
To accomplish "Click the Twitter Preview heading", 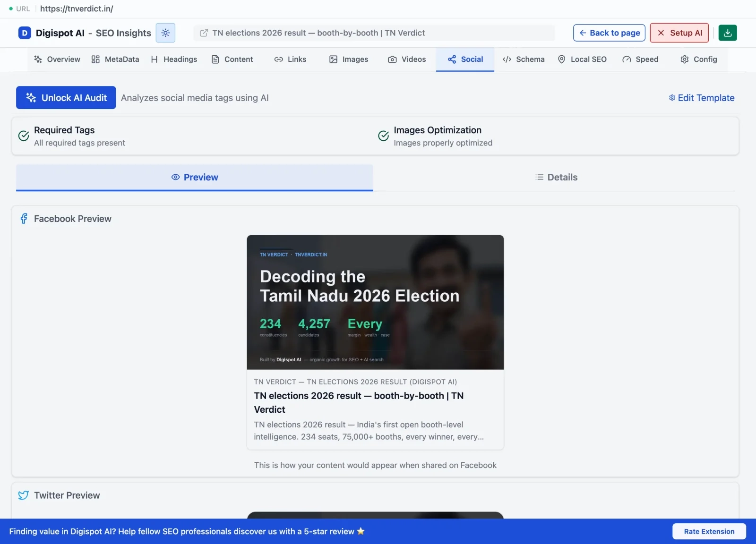I will [x=67, y=495].
